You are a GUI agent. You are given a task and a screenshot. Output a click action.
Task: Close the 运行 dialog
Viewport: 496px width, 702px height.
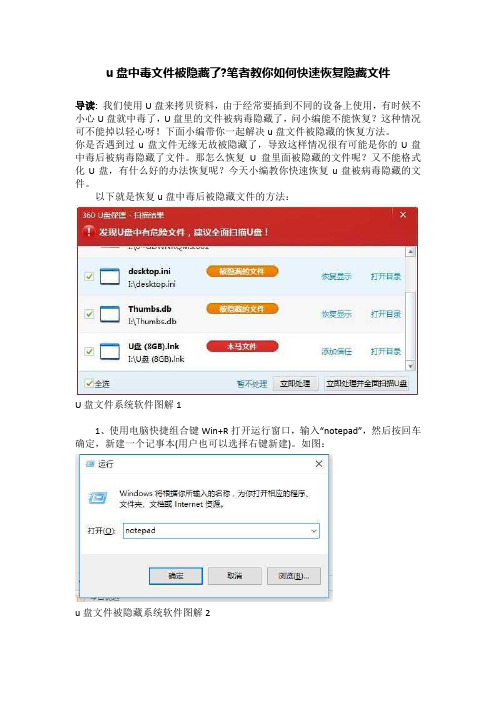(x=319, y=464)
